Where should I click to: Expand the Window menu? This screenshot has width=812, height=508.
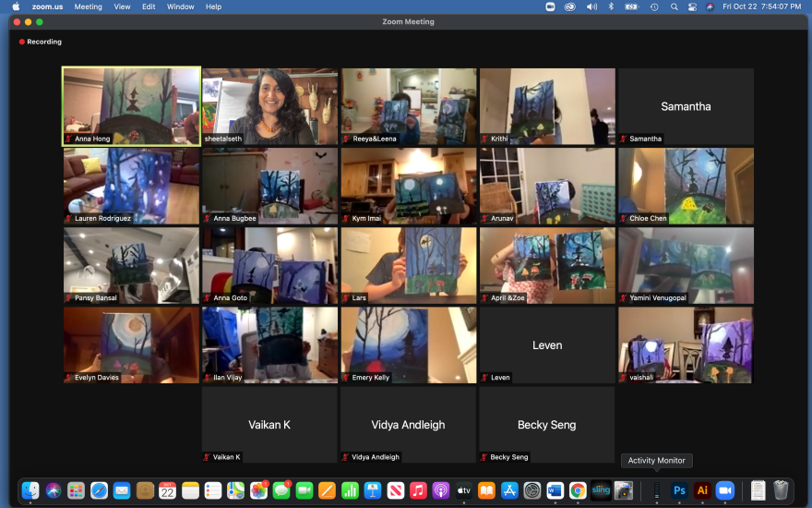181,6
